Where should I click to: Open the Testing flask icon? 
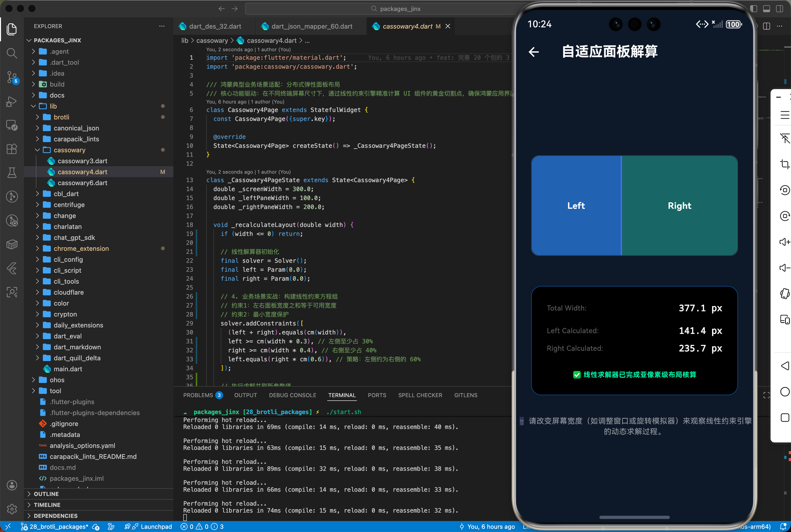(12, 173)
